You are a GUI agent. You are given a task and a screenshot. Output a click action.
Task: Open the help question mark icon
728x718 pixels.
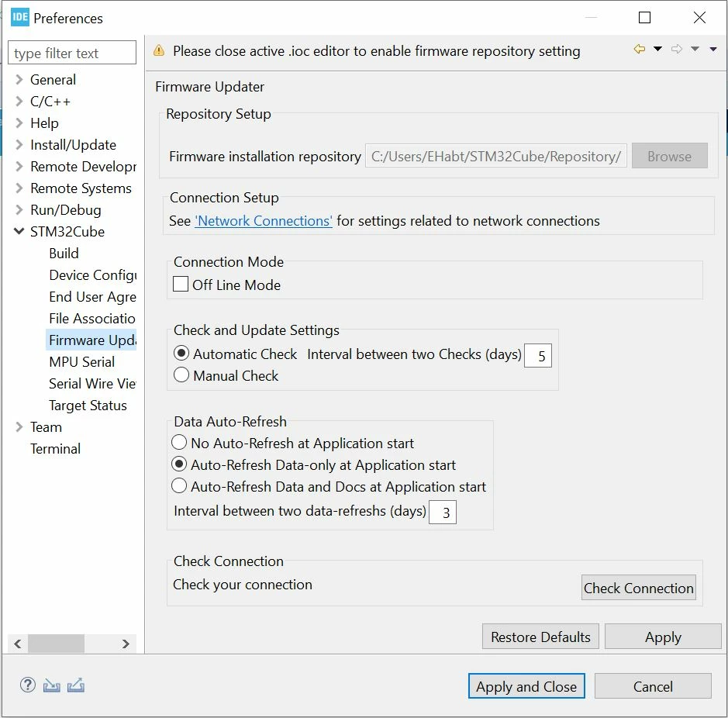(x=27, y=685)
